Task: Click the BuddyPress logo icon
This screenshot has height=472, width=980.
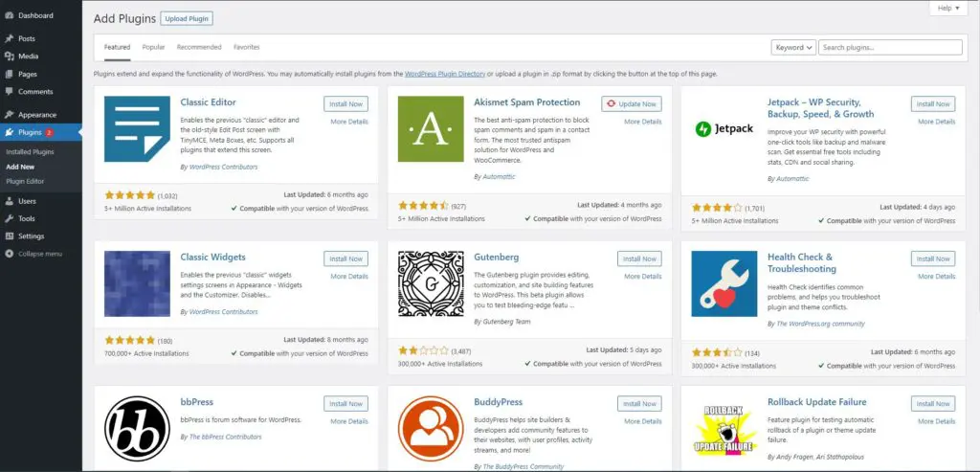Action: 431,429
